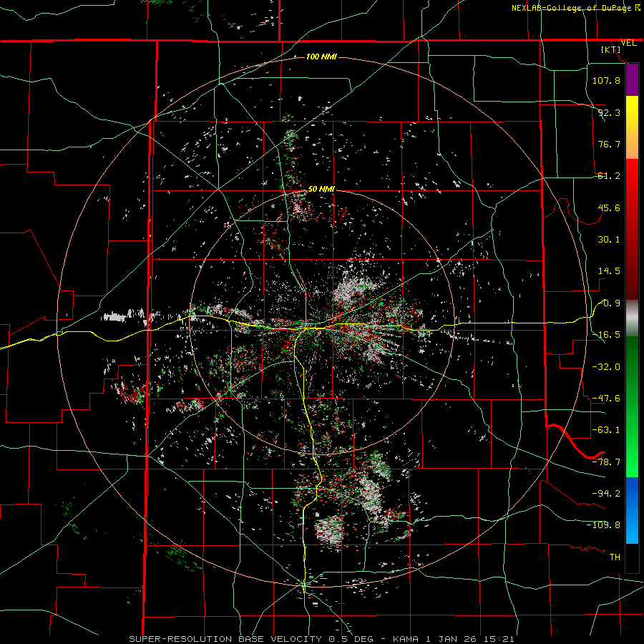This screenshot has height=644, width=644.
Task: Click the -109.8 velocity scale value
Action: click(603, 525)
